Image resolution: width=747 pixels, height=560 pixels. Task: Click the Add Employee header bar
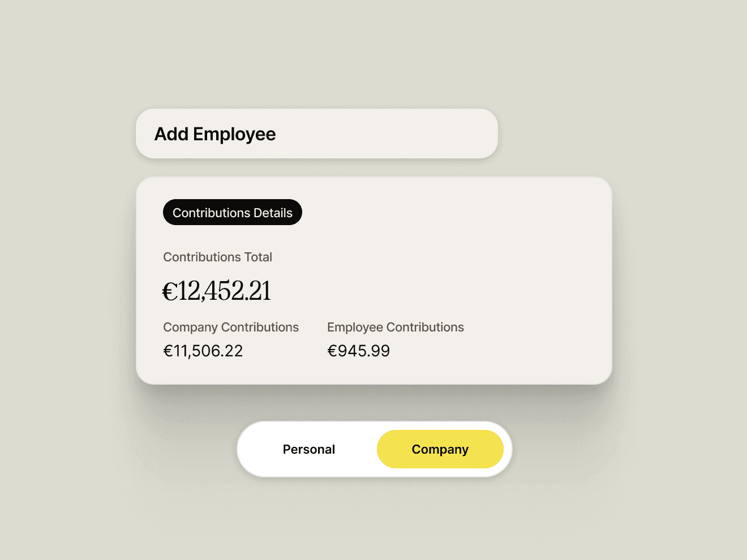(316, 133)
